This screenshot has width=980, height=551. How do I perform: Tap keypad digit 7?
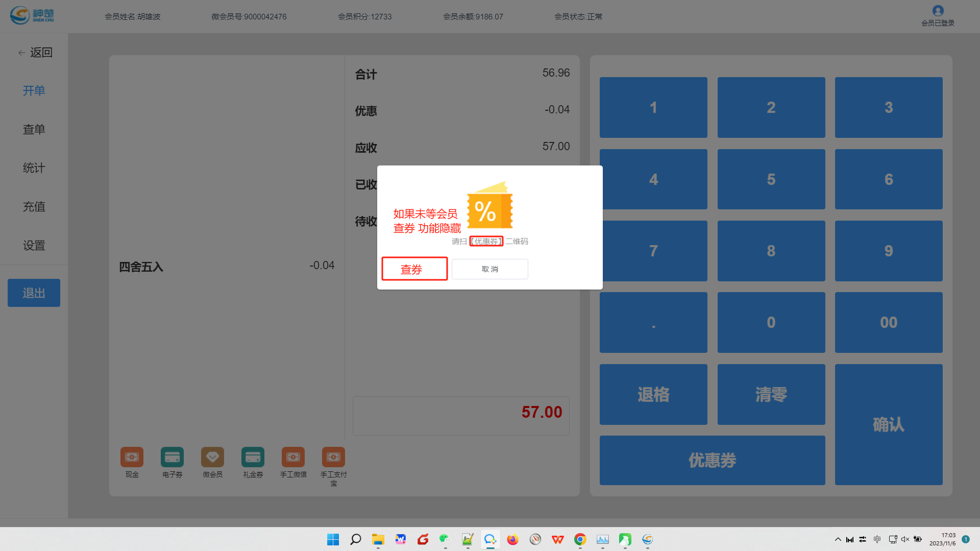[653, 251]
